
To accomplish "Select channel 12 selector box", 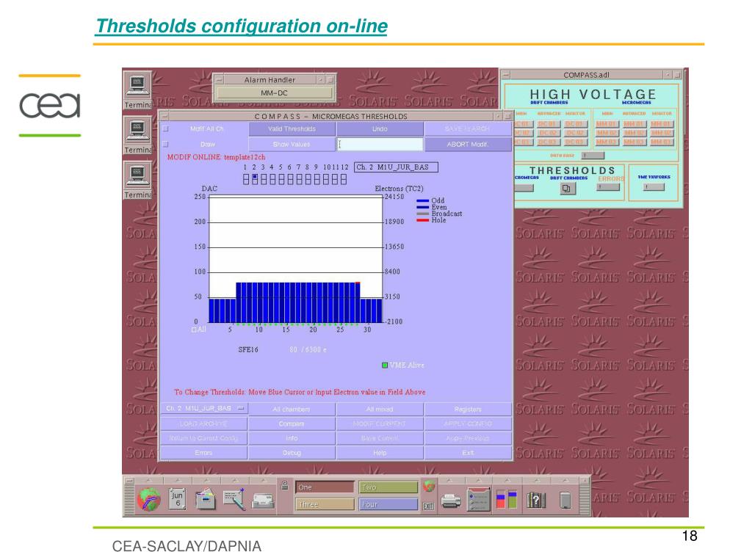I will coord(344,179).
